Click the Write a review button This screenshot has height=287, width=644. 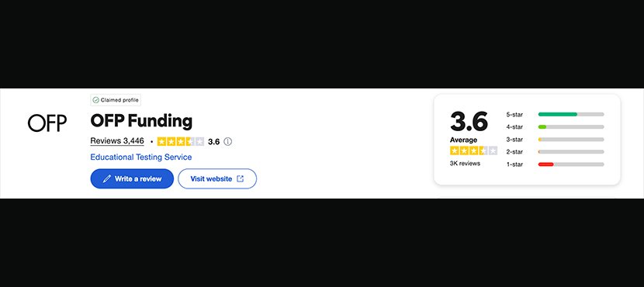pos(132,178)
